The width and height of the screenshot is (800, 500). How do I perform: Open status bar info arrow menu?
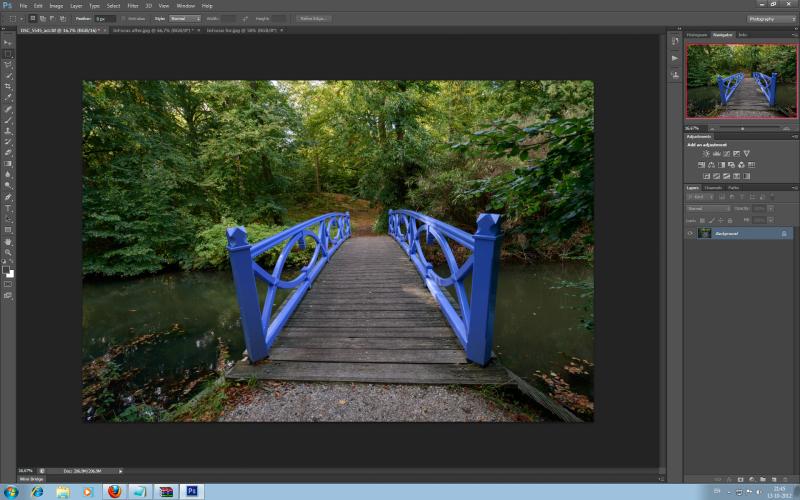click(x=120, y=471)
